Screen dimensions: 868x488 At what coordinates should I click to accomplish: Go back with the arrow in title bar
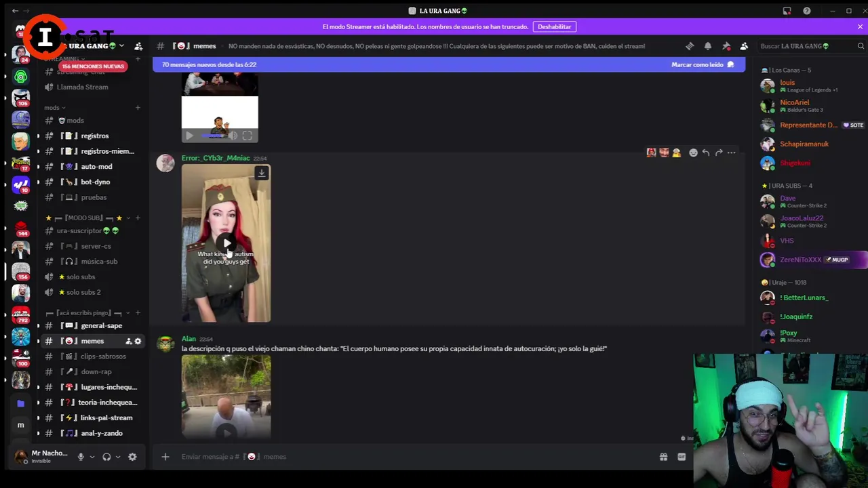coord(15,11)
